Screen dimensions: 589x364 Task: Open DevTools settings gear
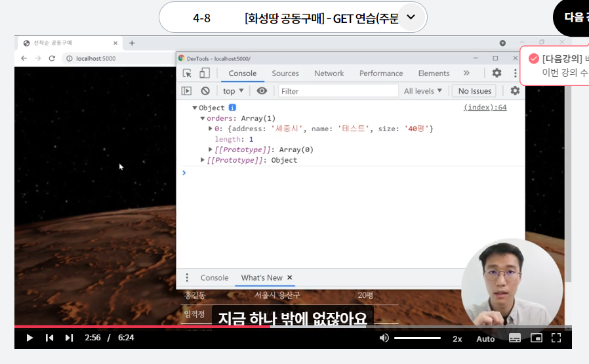point(497,73)
